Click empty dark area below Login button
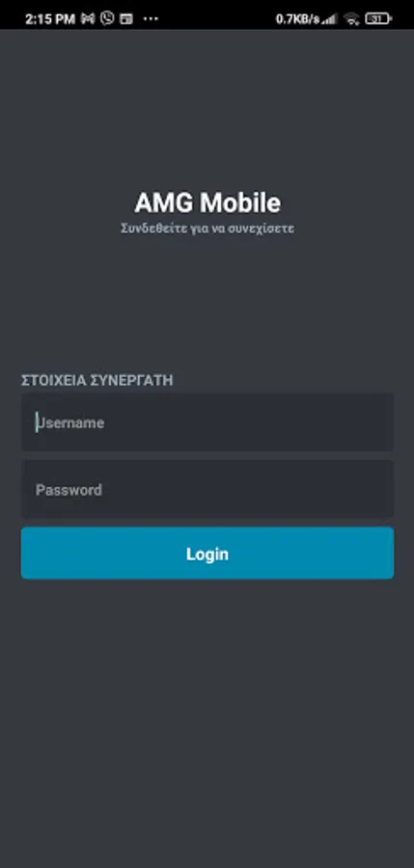Image resolution: width=414 pixels, height=868 pixels. [x=207, y=719]
